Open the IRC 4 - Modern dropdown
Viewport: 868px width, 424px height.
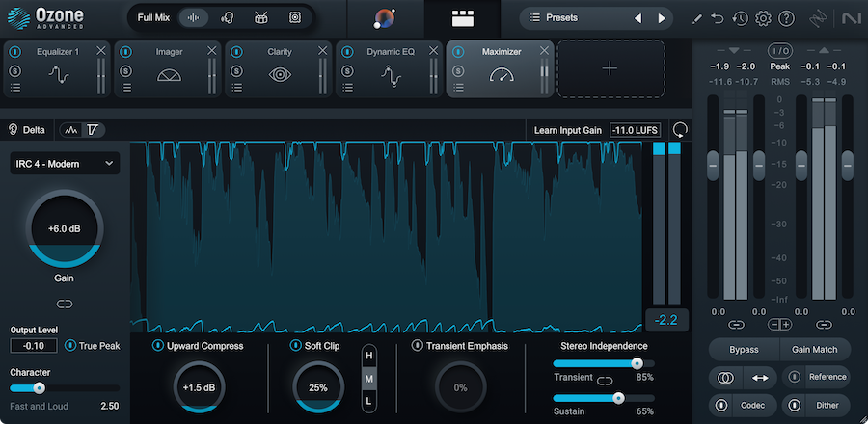coord(65,164)
